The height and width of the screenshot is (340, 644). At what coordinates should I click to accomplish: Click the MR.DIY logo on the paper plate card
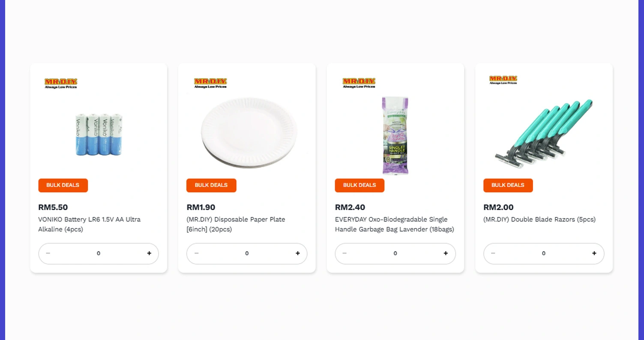click(x=210, y=82)
